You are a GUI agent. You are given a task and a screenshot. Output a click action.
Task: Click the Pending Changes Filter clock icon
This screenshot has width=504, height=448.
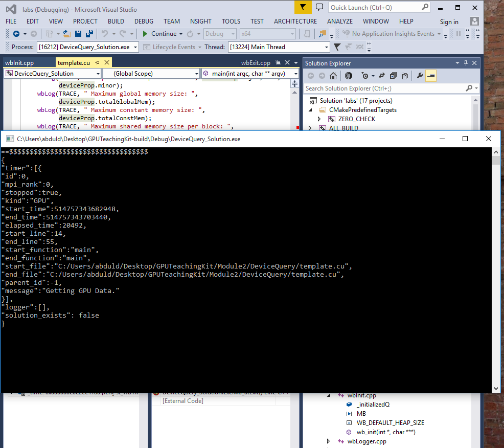[365, 76]
